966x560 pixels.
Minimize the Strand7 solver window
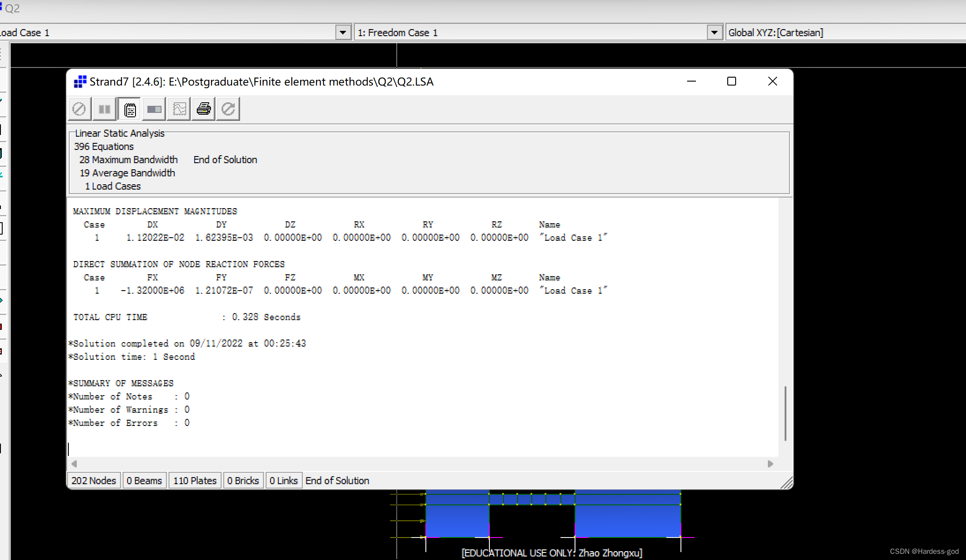point(692,82)
